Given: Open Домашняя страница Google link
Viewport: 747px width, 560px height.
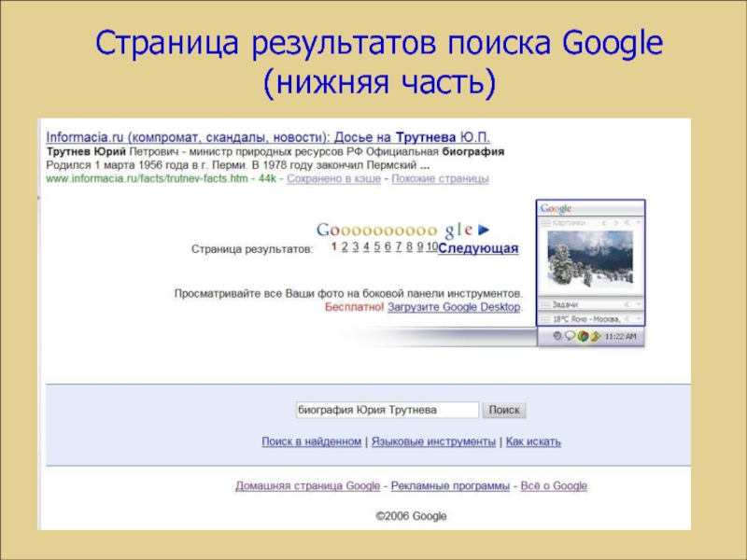Looking at the screenshot, I should [308, 485].
